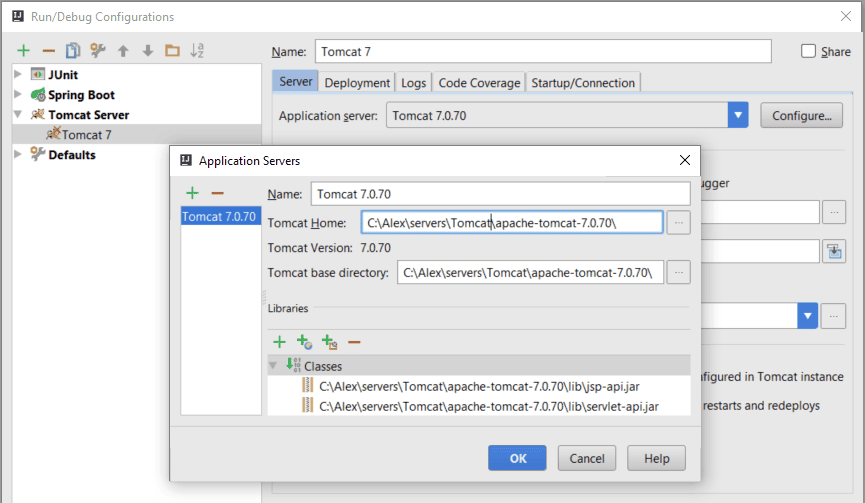Remove application server in Application Servers dialog
Viewport: 865px width, 503px height.
pos(217,193)
